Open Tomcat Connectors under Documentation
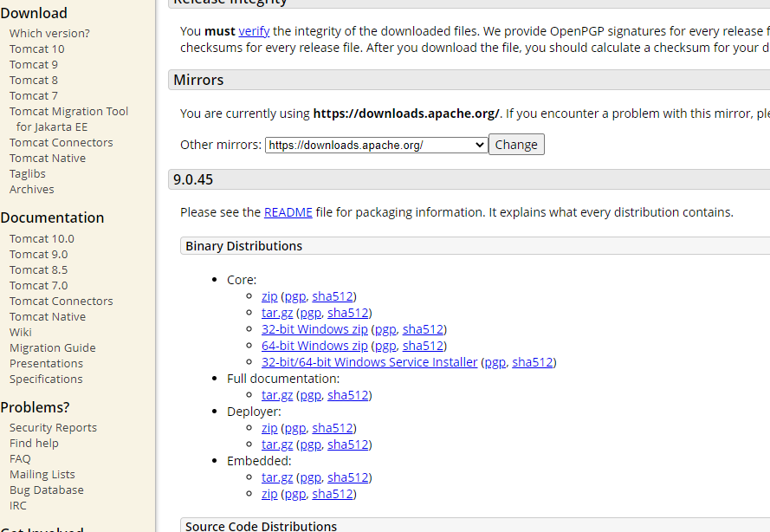 coord(61,302)
